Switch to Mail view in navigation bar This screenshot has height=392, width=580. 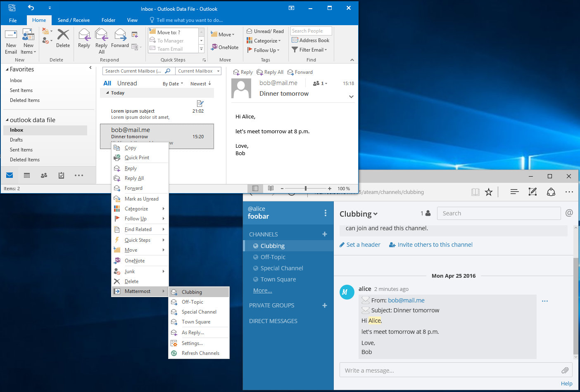pos(10,175)
